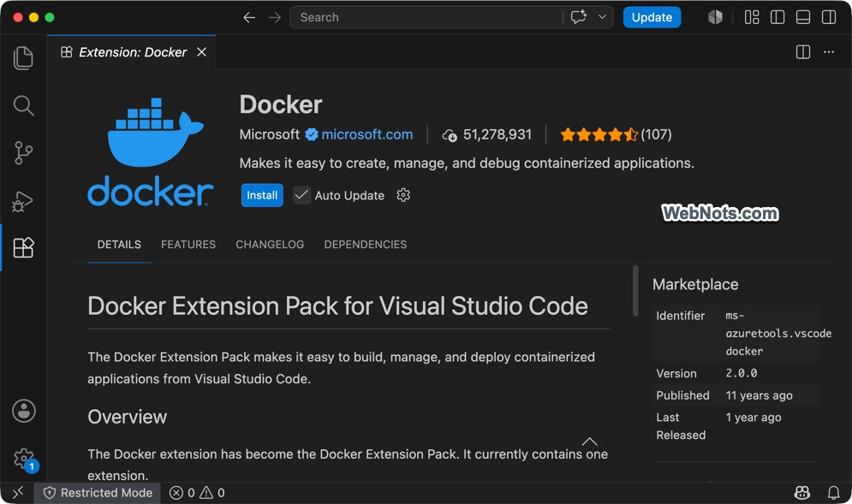This screenshot has width=852, height=504.
Task: Click in the Search command bar
Action: (426, 17)
